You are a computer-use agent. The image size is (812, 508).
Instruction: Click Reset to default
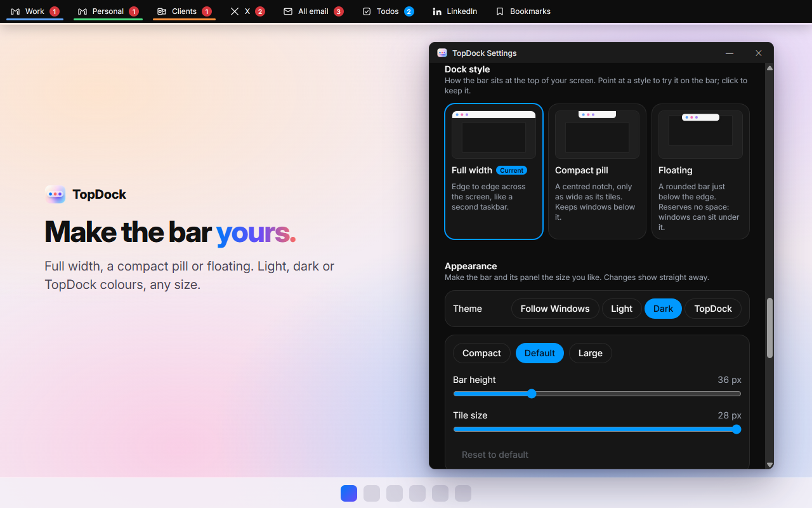495,455
